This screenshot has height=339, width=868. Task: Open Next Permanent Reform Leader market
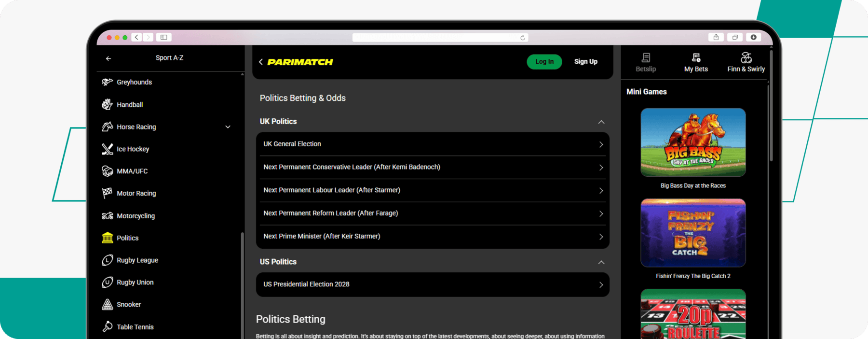(433, 213)
